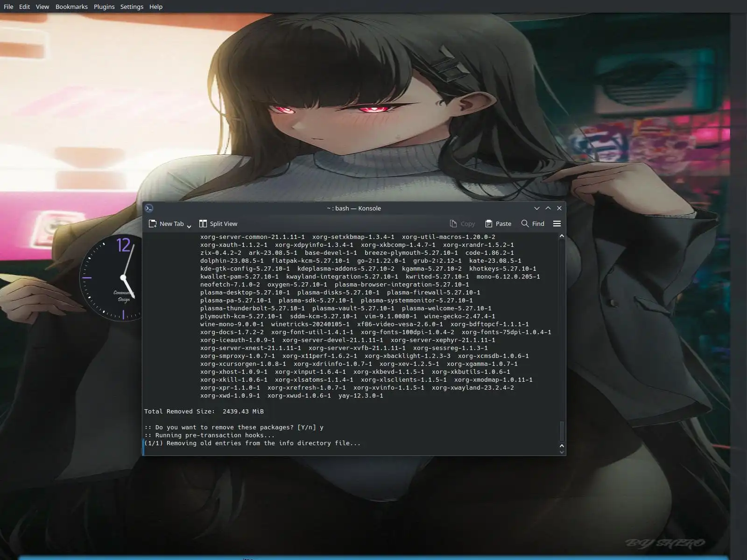Viewport: 747px width, 560px height.
Task: Click 'Running pre-transaction hooks...' line
Action: pyautogui.click(x=210, y=435)
